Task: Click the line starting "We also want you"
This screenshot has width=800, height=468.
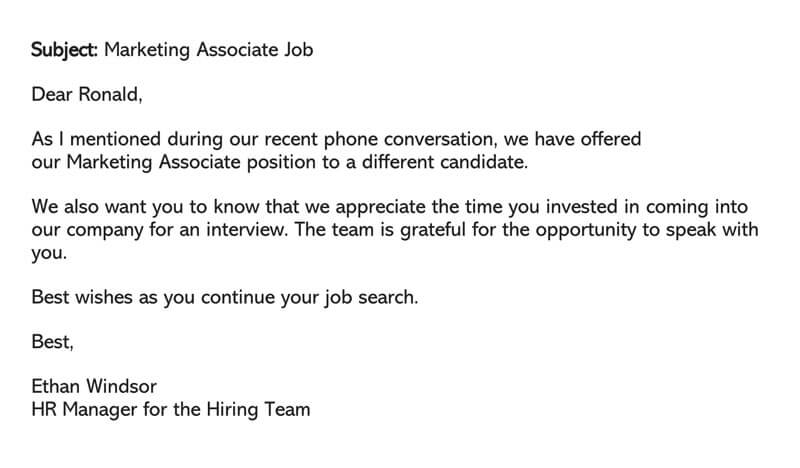Action: (x=390, y=207)
